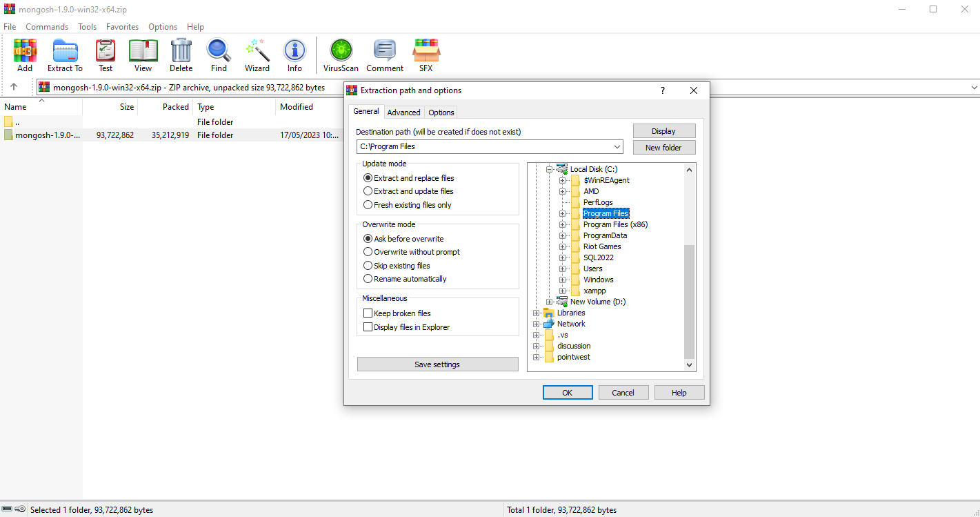Sort by the Name column header
The width and height of the screenshot is (980, 517).
point(41,107)
